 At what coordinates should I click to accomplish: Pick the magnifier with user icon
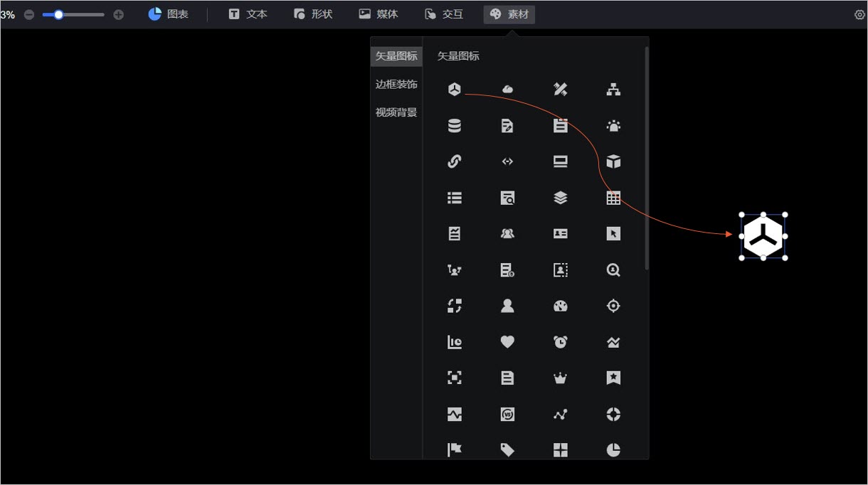click(613, 270)
